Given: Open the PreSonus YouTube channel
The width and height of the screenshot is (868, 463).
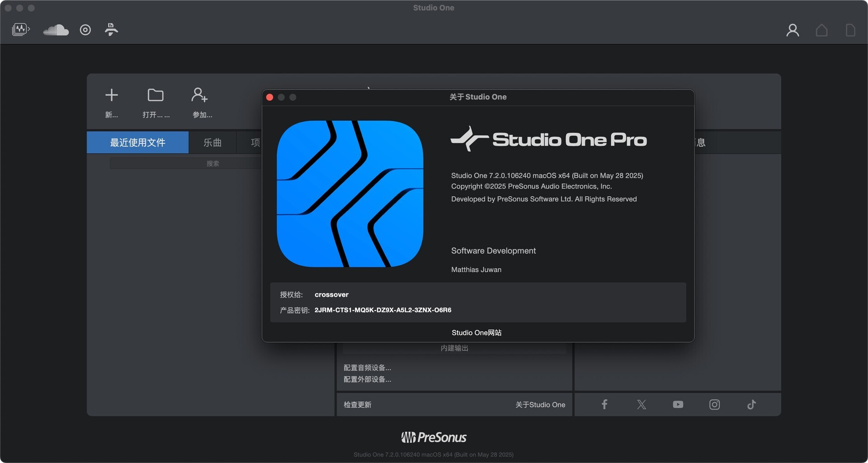Looking at the screenshot, I should click(678, 404).
